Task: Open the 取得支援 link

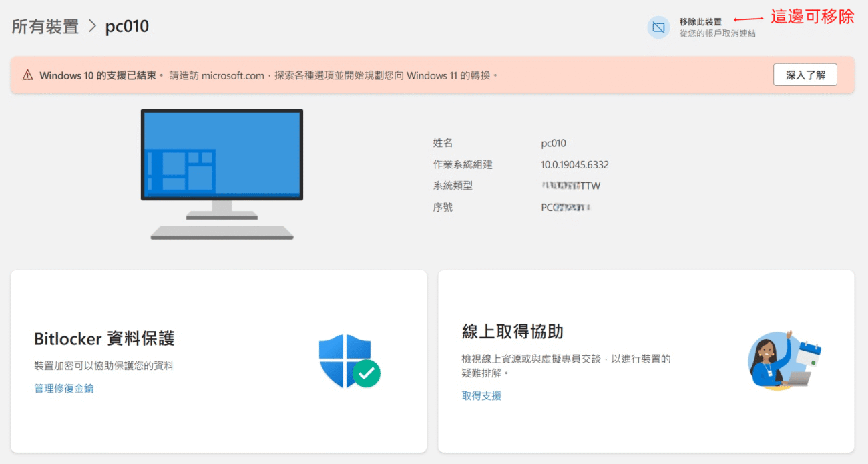Action: coord(481,395)
